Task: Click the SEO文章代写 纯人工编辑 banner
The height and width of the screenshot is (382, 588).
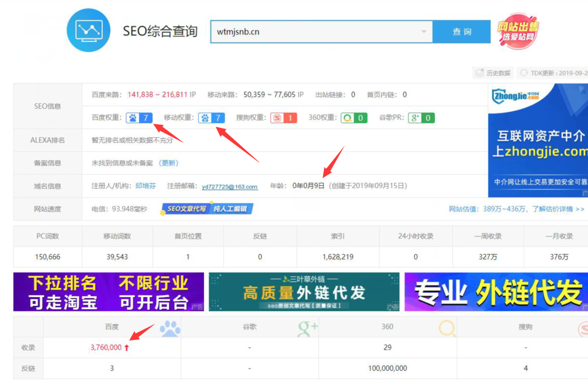Action: click(x=207, y=209)
